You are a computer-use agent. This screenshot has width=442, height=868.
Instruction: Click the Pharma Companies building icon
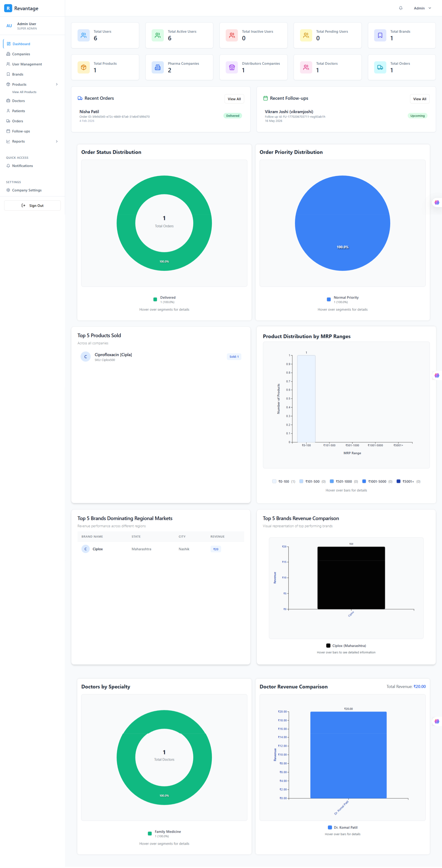point(157,68)
